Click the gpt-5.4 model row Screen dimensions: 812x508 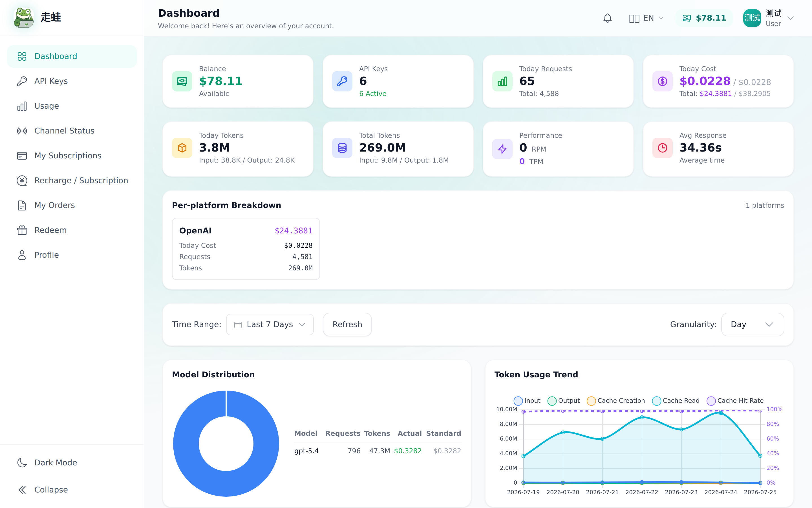(378, 451)
